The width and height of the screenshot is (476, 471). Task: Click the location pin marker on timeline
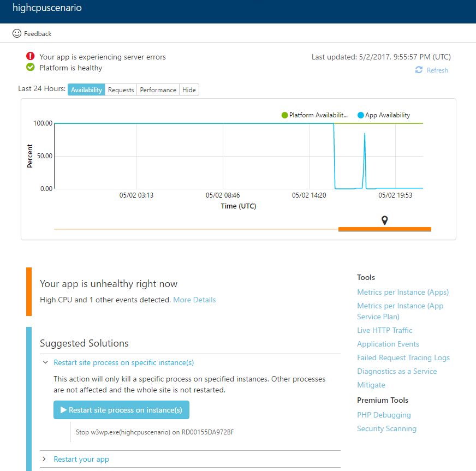tap(385, 220)
